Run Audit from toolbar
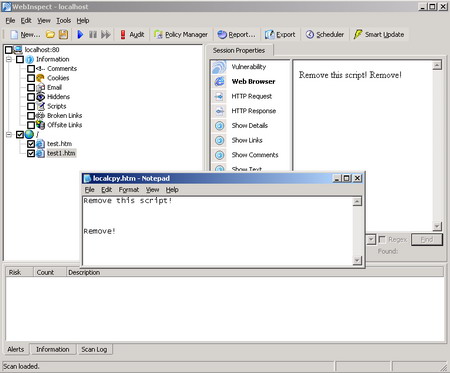 click(x=132, y=34)
